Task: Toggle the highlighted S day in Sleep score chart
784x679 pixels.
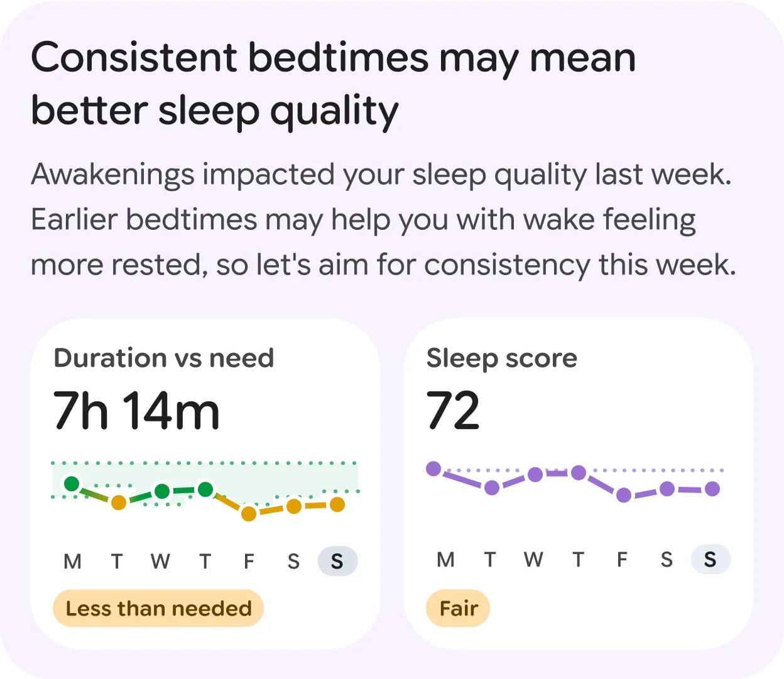Action: pyautogui.click(x=710, y=559)
